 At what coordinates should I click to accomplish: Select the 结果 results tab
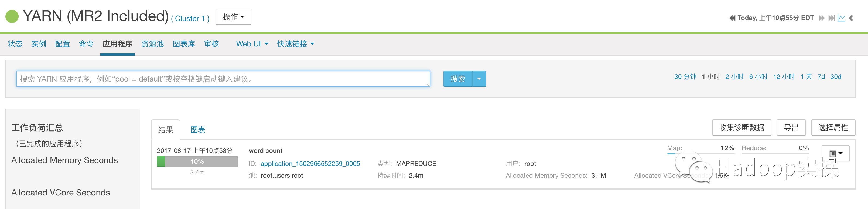pyautogui.click(x=165, y=130)
